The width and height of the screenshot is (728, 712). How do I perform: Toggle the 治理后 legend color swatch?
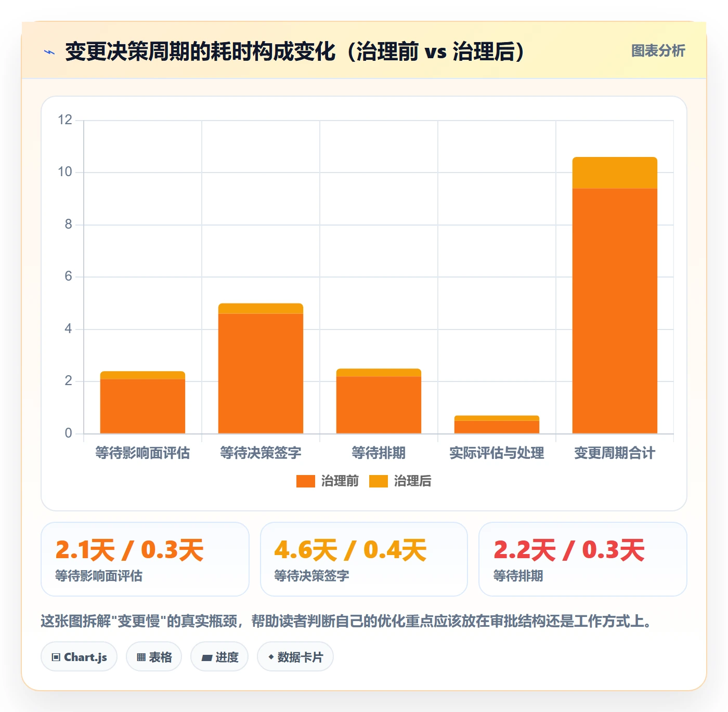379,481
